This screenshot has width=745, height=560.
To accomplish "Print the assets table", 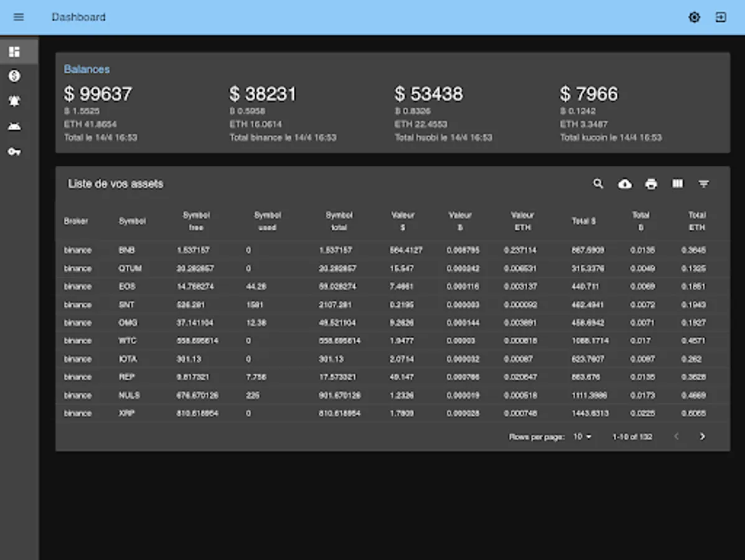I will tap(651, 184).
